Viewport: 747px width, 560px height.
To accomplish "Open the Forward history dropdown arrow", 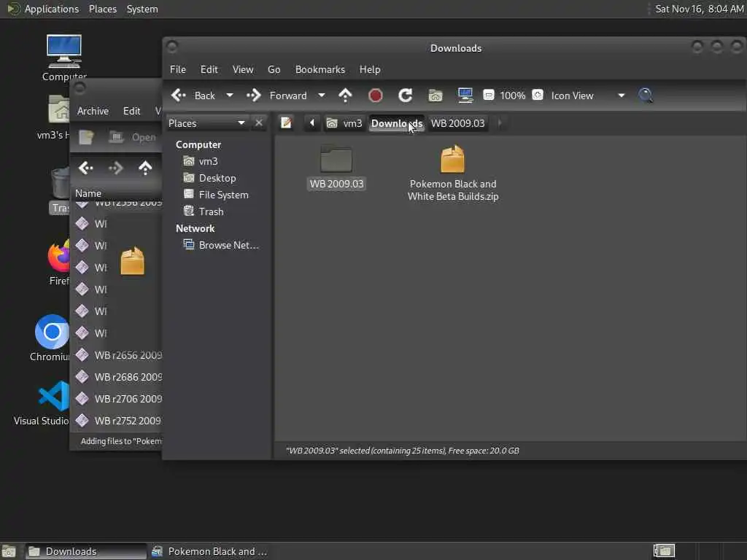I will (322, 96).
